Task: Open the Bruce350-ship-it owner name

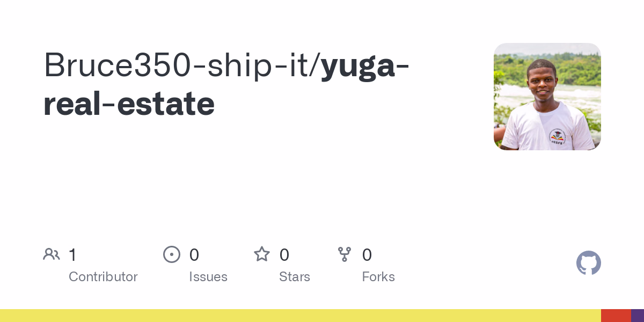Action: [181, 65]
